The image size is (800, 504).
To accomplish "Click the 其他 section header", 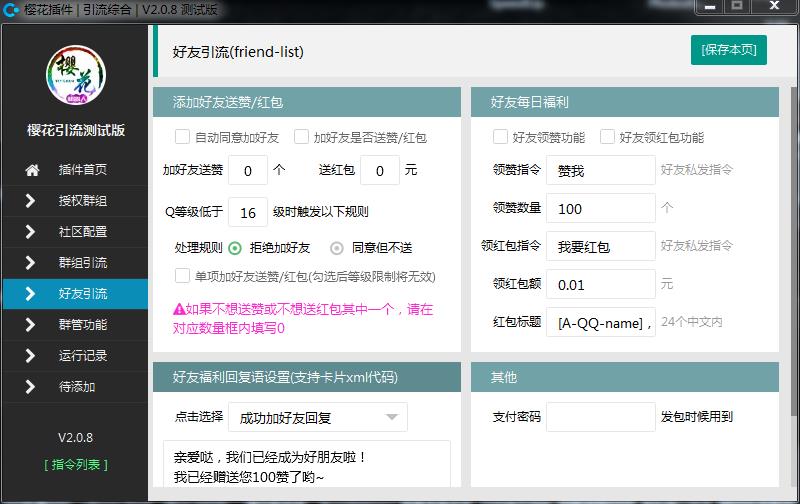I will coord(624,377).
